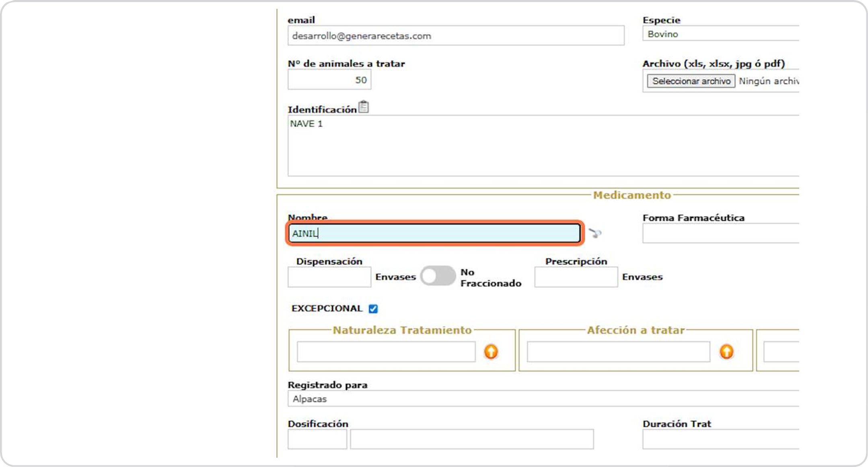Click the clipboard icon beside Identificación
868x467 pixels.
(363, 107)
